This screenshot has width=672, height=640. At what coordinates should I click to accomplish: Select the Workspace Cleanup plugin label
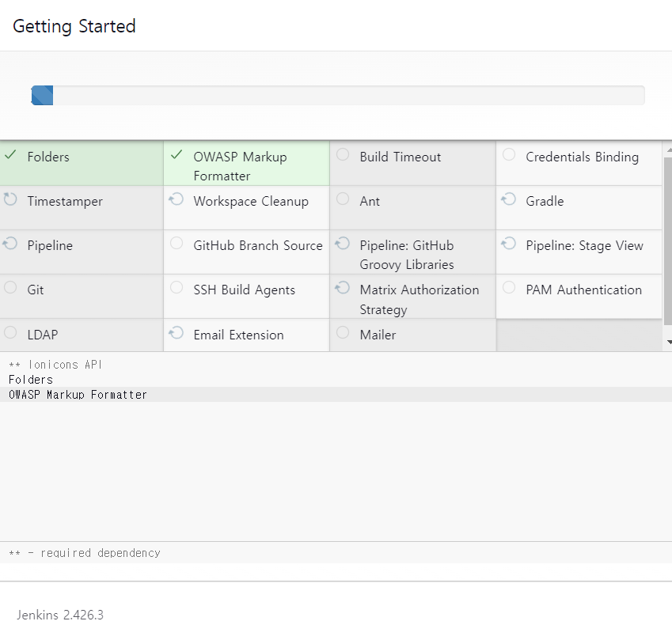[x=251, y=202]
